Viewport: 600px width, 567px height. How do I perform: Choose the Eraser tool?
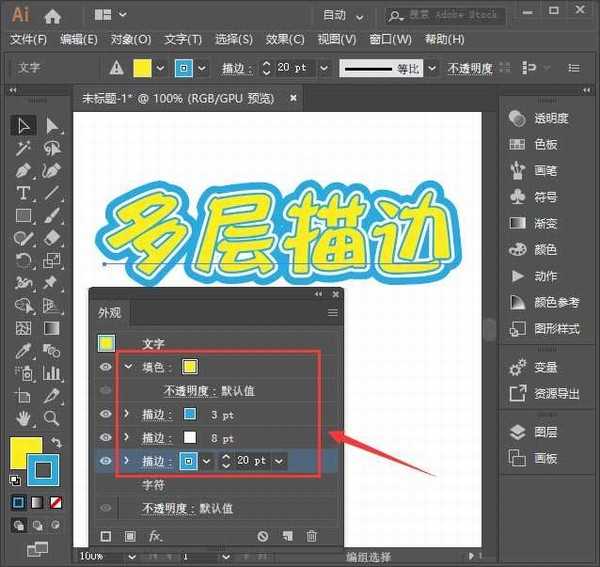tap(52, 238)
